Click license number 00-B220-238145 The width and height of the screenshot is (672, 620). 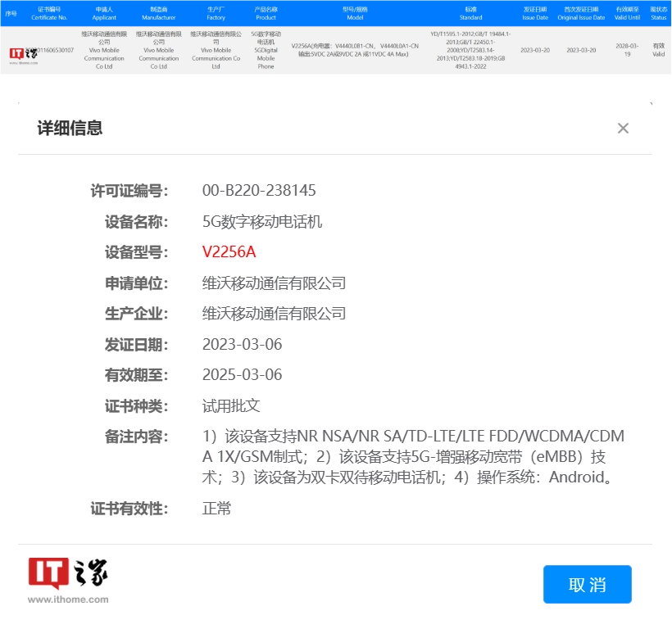[259, 191]
